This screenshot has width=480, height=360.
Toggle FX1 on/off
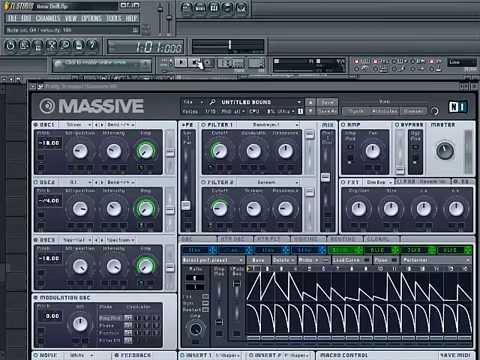[344, 182]
